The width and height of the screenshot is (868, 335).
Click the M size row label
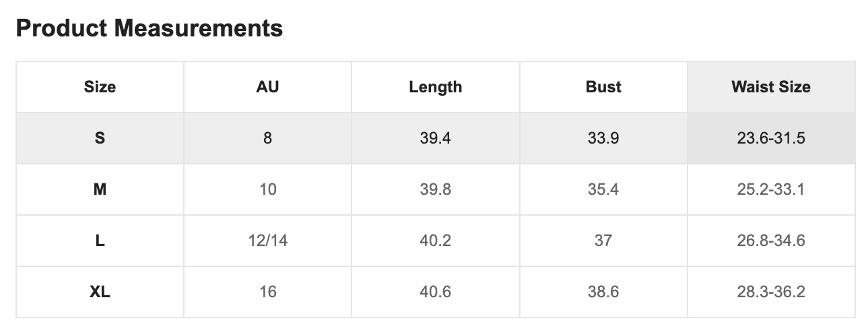click(x=100, y=189)
